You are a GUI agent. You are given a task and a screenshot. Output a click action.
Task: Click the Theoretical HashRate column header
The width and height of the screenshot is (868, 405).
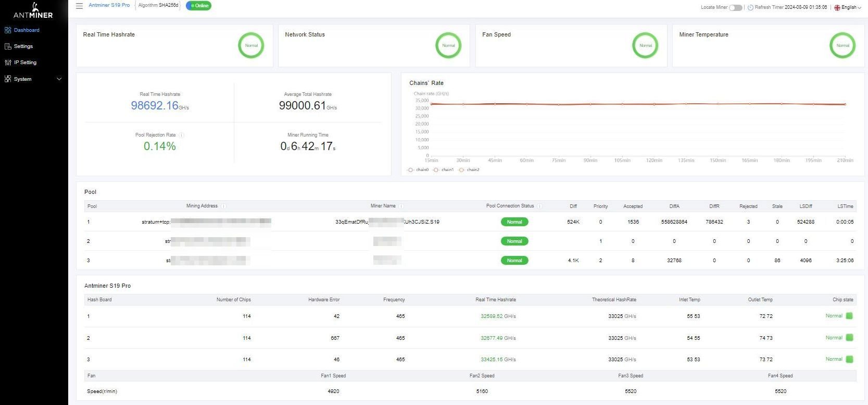[614, 300]
